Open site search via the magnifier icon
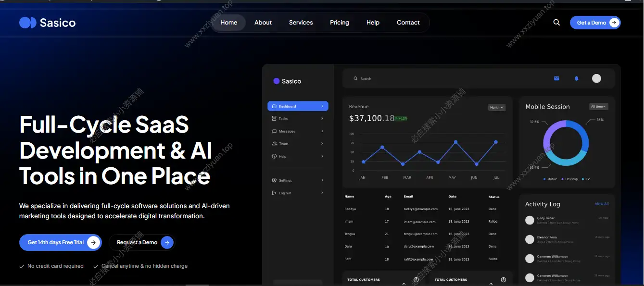Screen dimensions: 644x286 coord(556,22)
